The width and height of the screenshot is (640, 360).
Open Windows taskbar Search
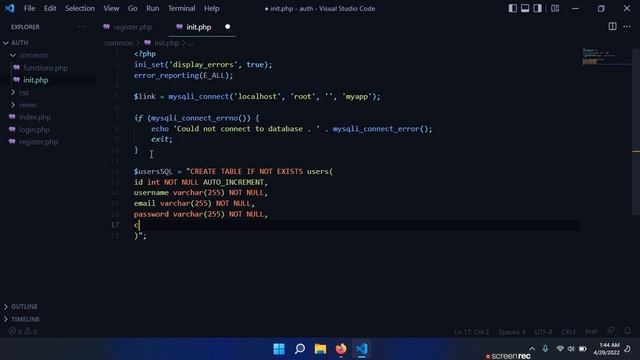(300, 349)
